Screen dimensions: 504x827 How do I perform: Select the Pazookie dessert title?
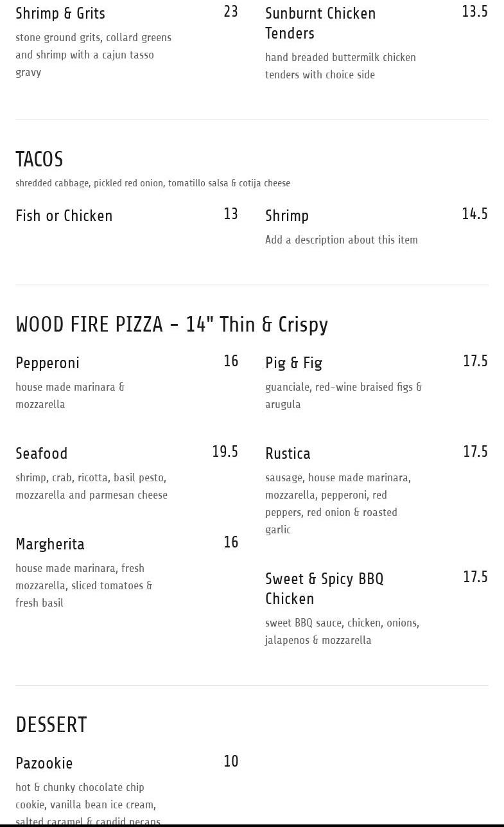(44, 763)
